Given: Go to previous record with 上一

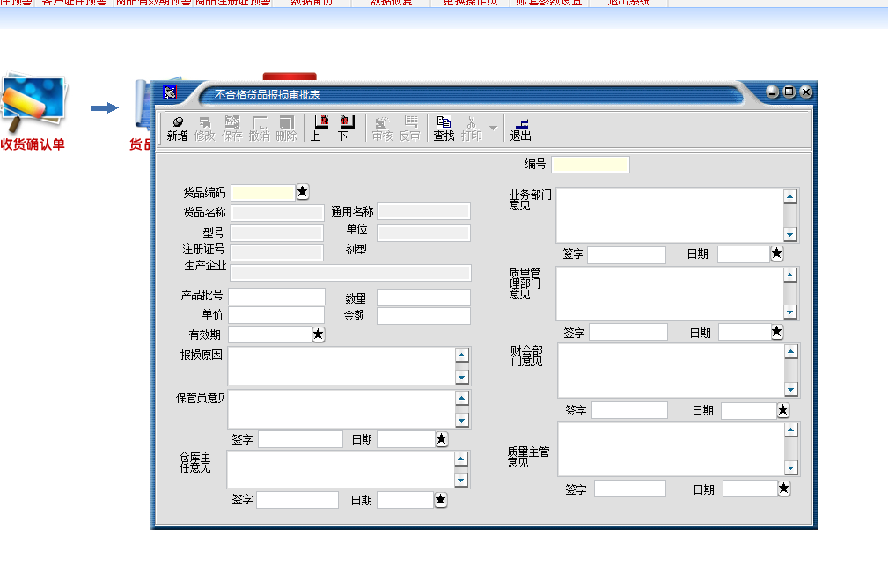Looking at the screenshot, I should click(x=320, y=129).
